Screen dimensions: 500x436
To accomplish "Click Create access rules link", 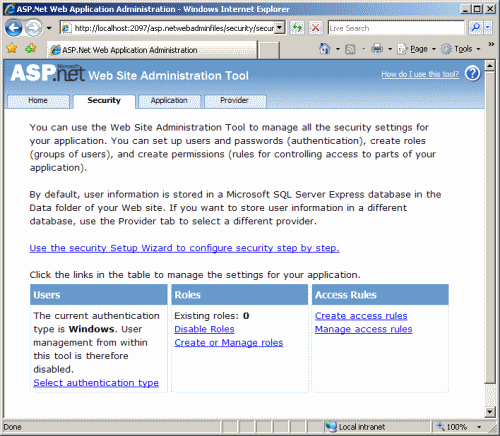I will coord(361,316).
